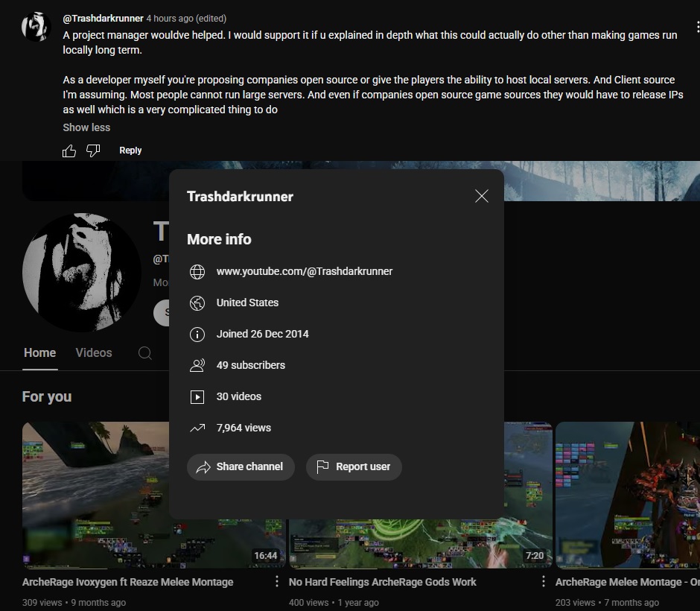This screenshot has width=700, height=611.
Task: Click the info icon beside Joined date
Action: coord(197,334)
